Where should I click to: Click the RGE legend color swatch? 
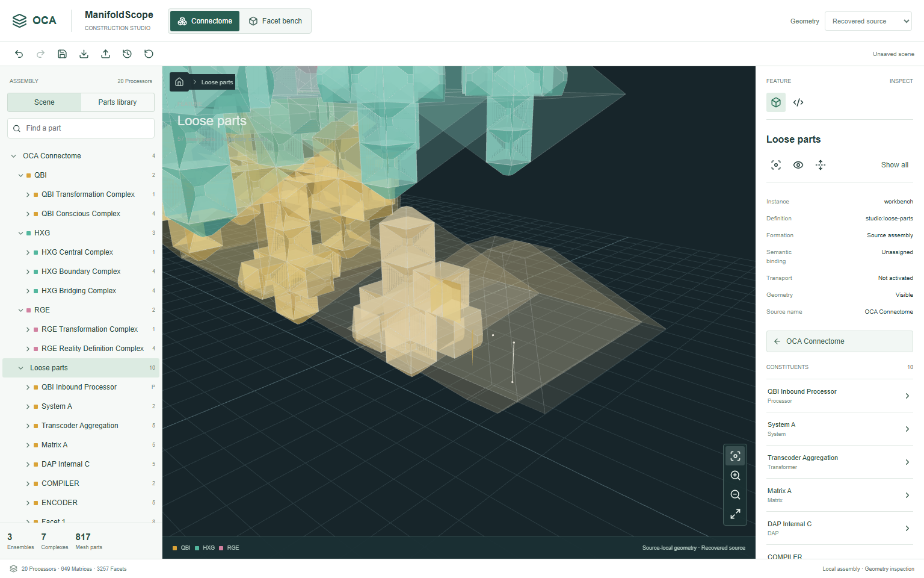tap(221, 548)
